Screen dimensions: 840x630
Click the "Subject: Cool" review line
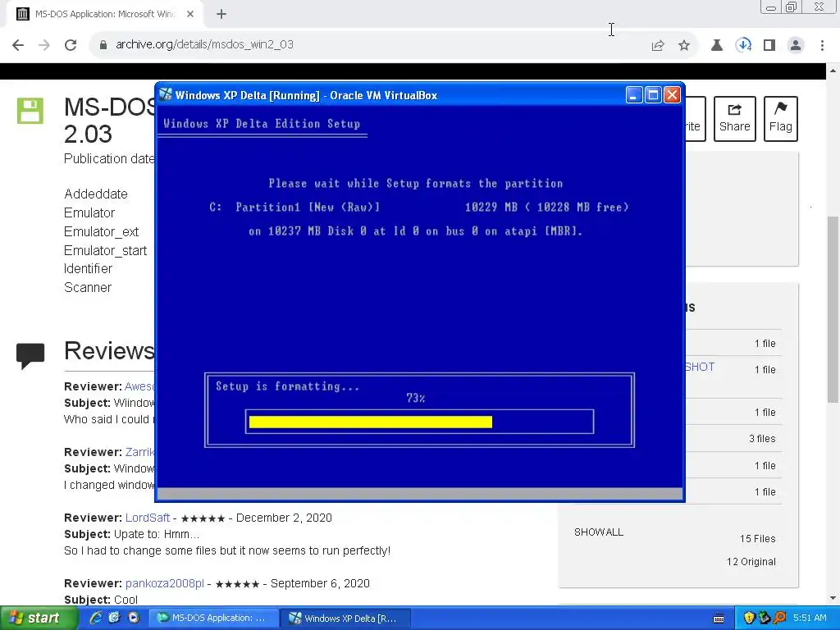coord(101,600)
